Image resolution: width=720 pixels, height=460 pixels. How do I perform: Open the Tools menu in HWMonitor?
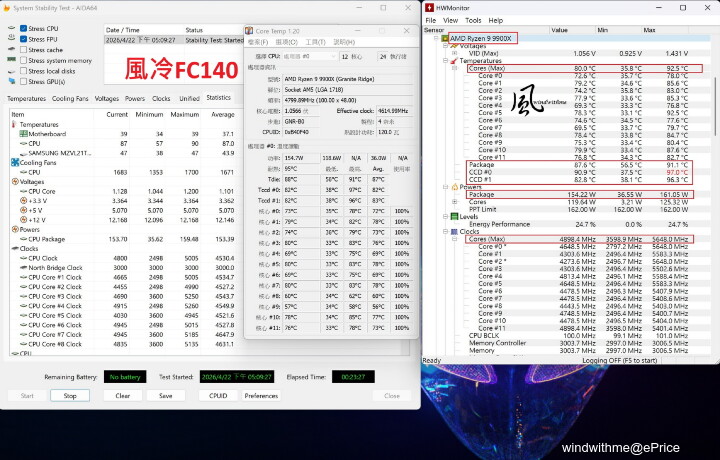tap(473, 20)
